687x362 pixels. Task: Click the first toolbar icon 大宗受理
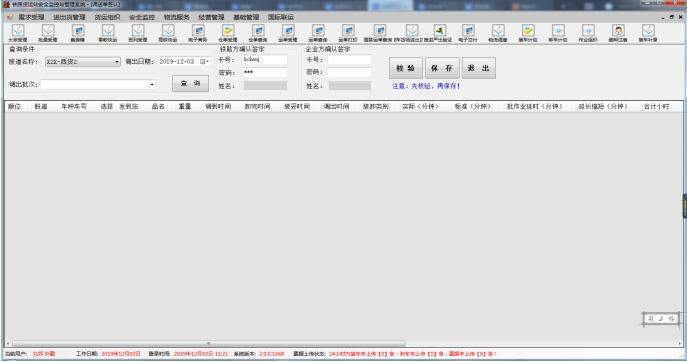18,33
